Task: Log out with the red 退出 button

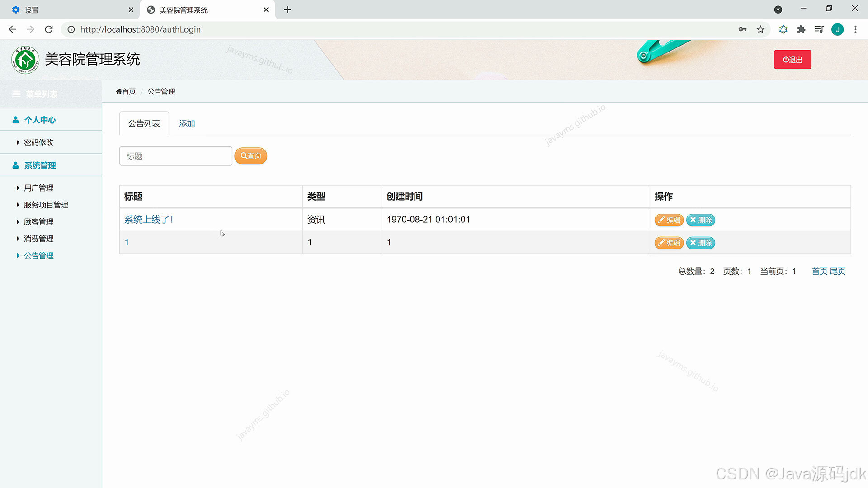Action: coord(793,60)
